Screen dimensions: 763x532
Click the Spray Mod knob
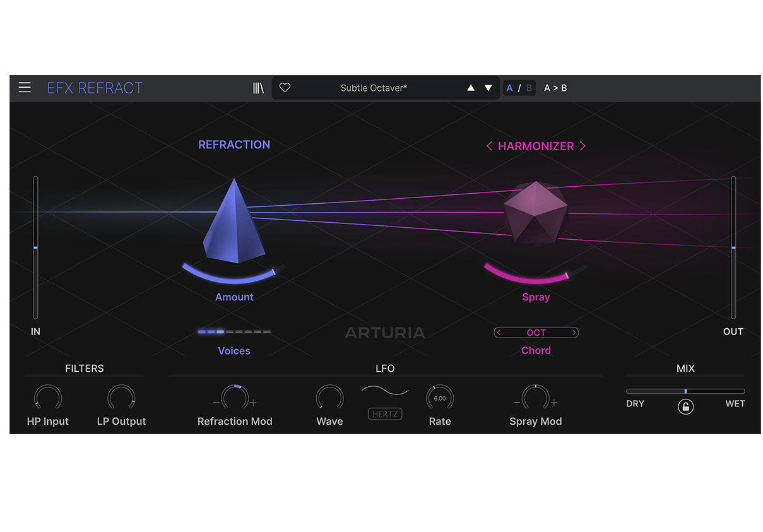536,398
